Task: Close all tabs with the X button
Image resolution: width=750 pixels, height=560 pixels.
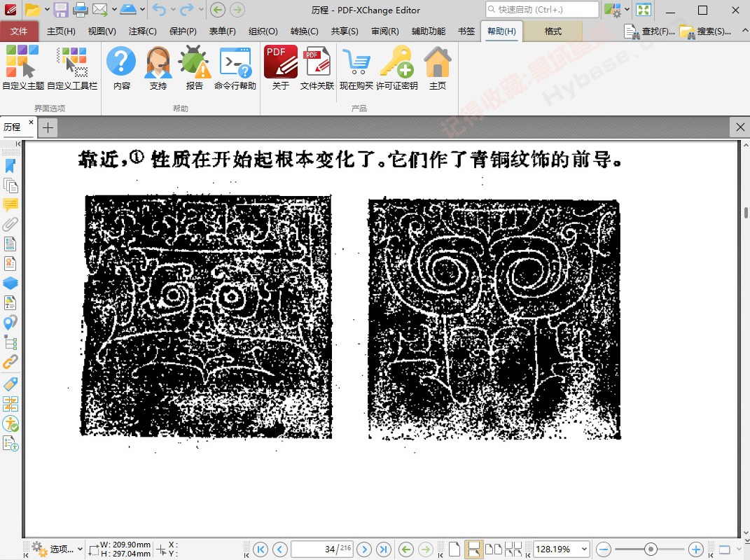Action: 740,127
